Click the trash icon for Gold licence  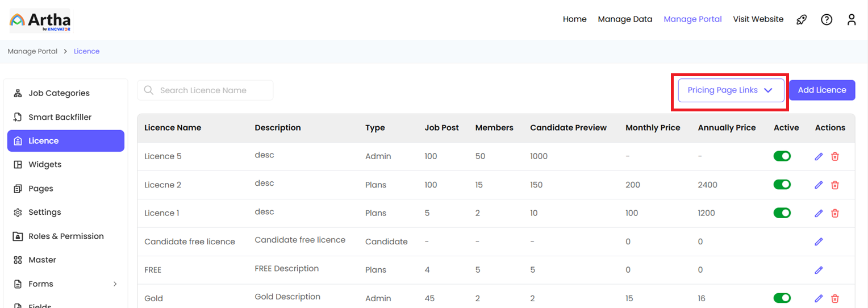pyautogui.click(x=834, y=298)
